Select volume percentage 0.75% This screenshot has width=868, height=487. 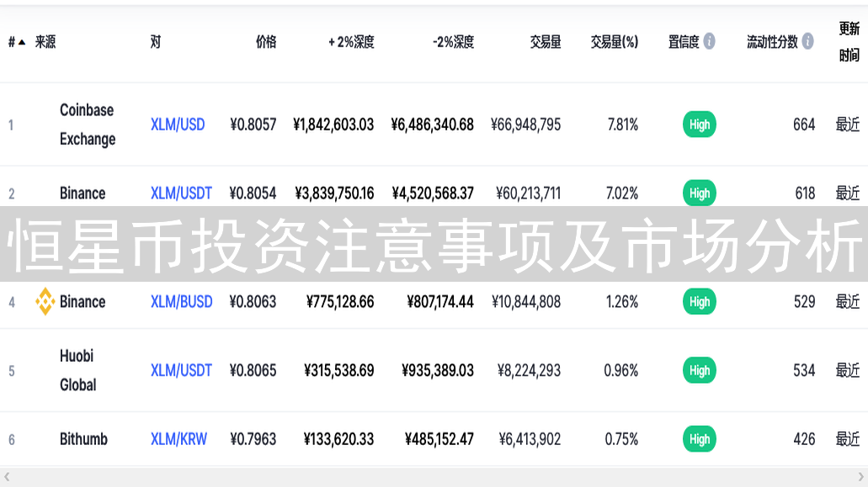click(621, 439)
